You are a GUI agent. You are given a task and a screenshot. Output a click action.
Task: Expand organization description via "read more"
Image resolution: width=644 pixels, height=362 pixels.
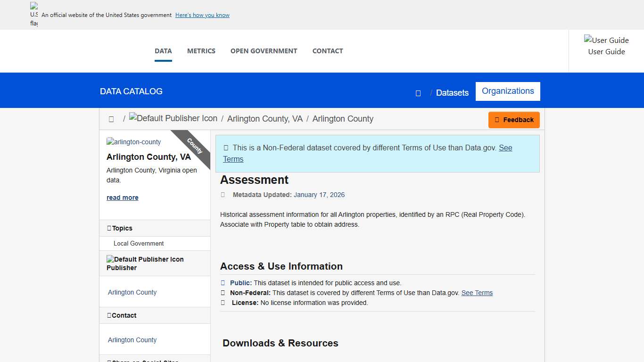click(122, 197)
